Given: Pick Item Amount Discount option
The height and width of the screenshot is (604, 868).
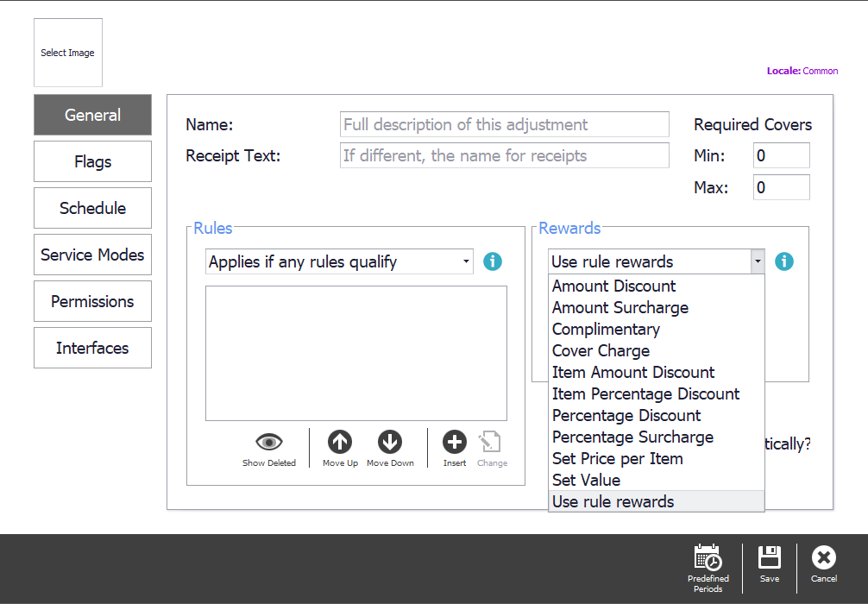Looking at the screenshot, I should click(x=657, y=372).
